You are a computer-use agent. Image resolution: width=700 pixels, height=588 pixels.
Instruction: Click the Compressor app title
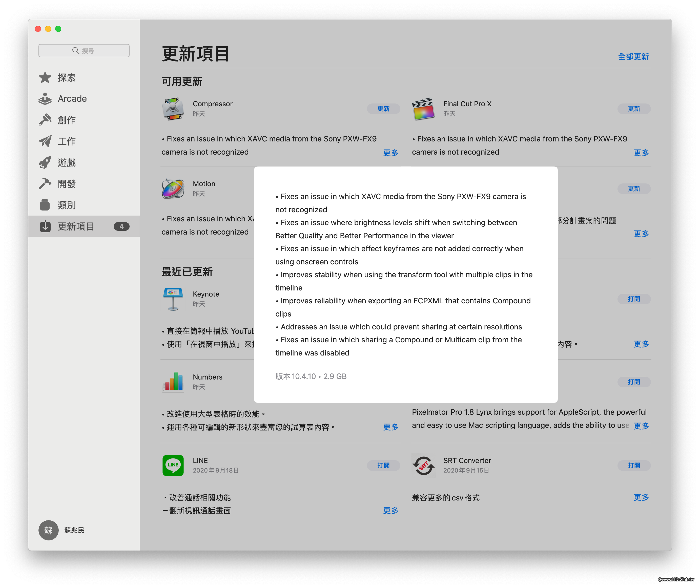(213, 104)
